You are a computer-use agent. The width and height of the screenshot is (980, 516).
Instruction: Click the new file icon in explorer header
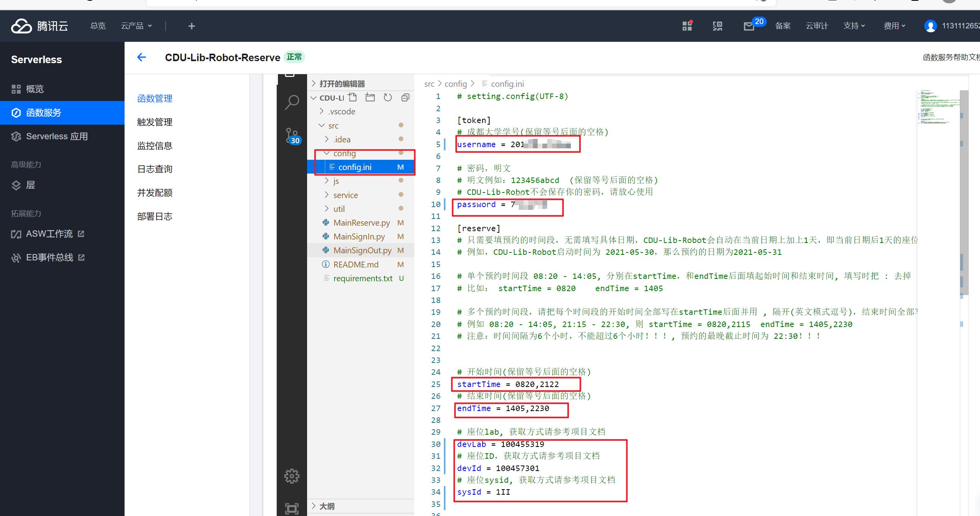pyautogui.click(x=352, y=97)
